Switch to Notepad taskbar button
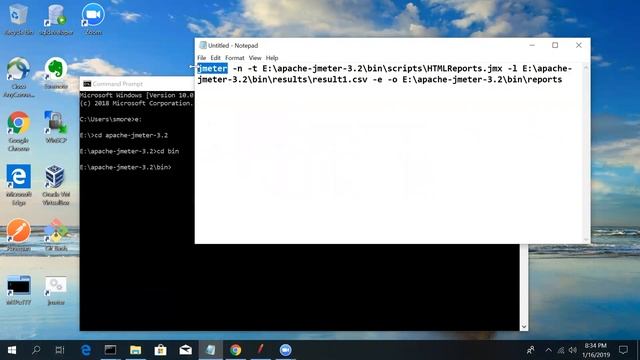640x360 pixels. click(x=211, y=350)
